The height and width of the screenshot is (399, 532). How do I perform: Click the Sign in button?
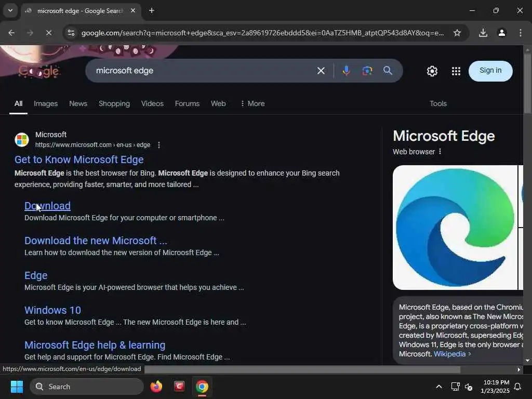coord(490,71)
